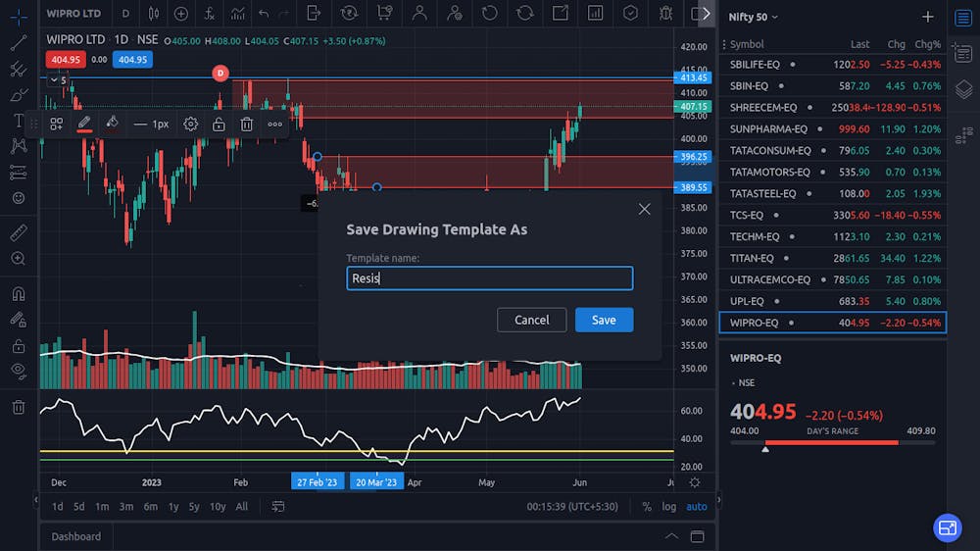The width and height of the screenshot is (980, 551).
Task: Click the rupee refresh icon in toolbar
Action: point(349,13)
